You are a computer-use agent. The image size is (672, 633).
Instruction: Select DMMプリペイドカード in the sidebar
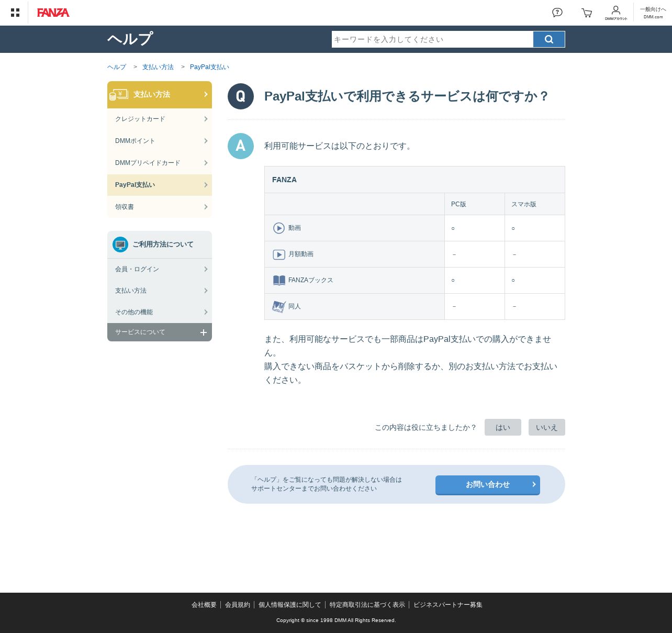coord(160,163)
